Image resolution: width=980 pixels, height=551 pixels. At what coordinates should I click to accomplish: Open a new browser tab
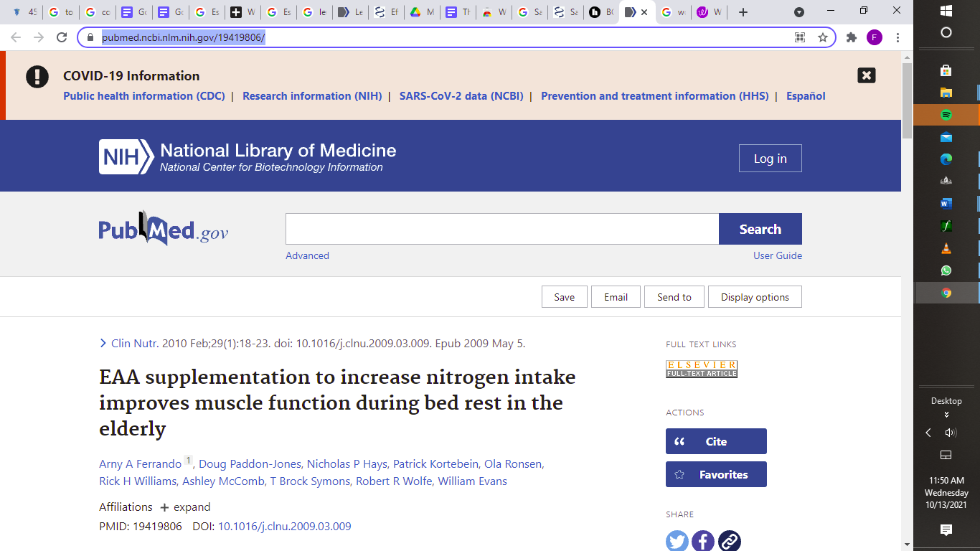pos(743,12)
